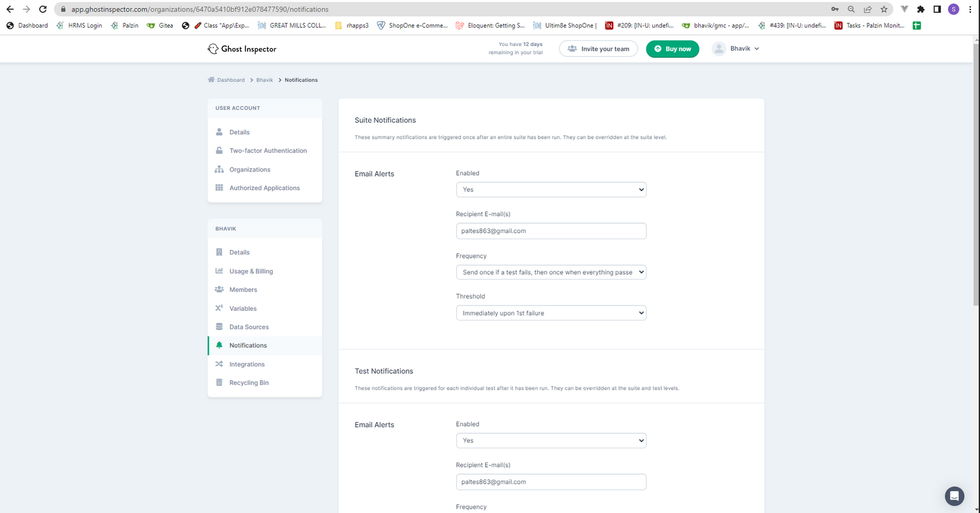Click the home icon in breadcrumb
Viewport: 980px width, 513px height.
pyautogui.click(x=211, y=80)
